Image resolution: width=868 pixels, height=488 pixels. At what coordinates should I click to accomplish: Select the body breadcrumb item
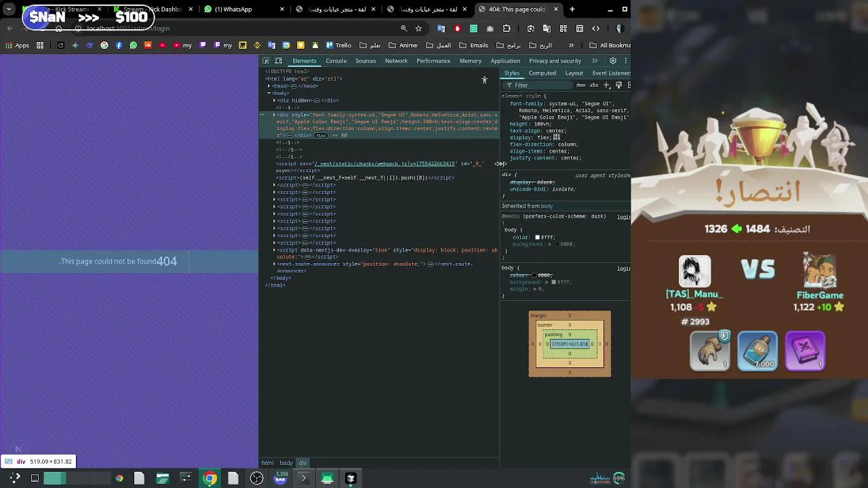[286, 463]
